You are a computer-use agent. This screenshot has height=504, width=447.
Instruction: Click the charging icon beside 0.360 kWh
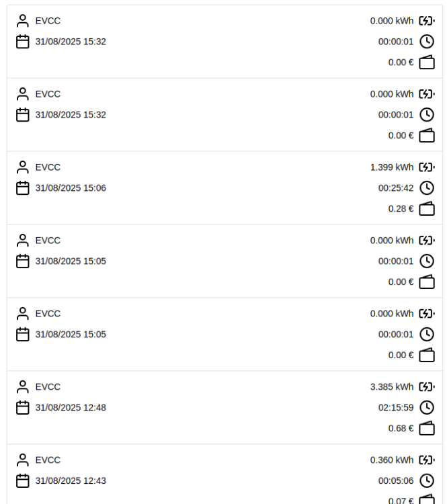pyautogui.click(x=427, y=460)
